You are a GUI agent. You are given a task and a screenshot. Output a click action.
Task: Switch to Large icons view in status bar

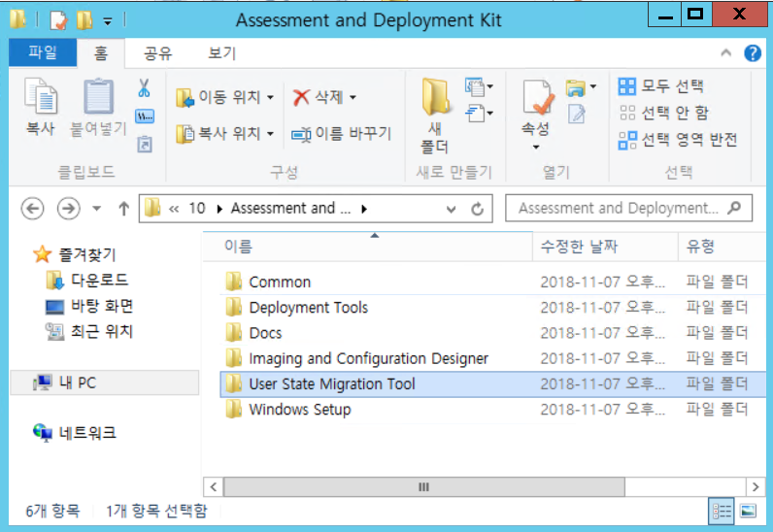click(x=748, y=512)
